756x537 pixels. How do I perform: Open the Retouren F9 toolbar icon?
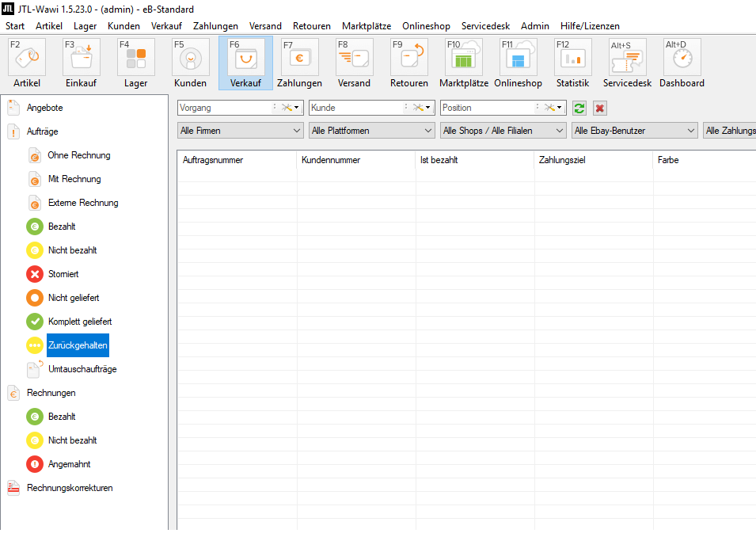pos(409,57)
